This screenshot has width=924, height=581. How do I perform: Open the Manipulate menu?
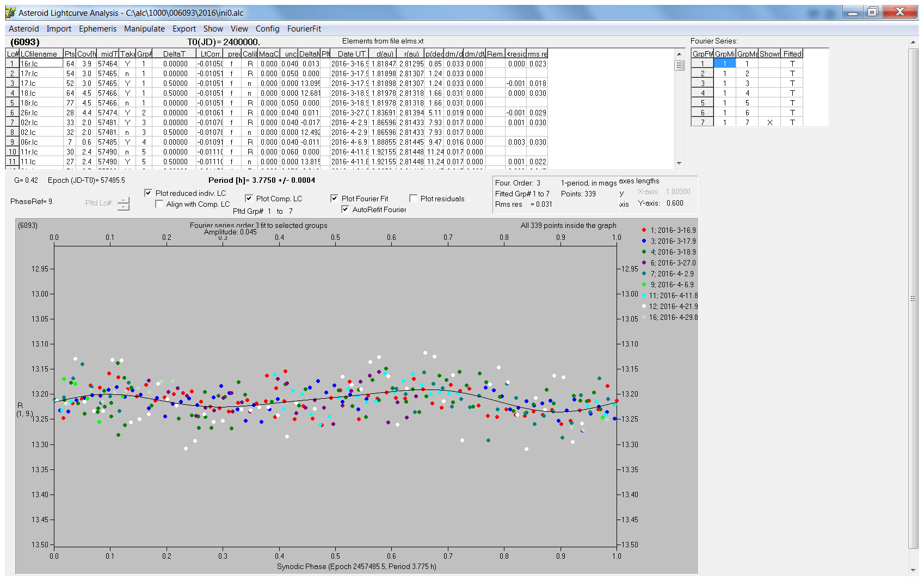point(144,29)
